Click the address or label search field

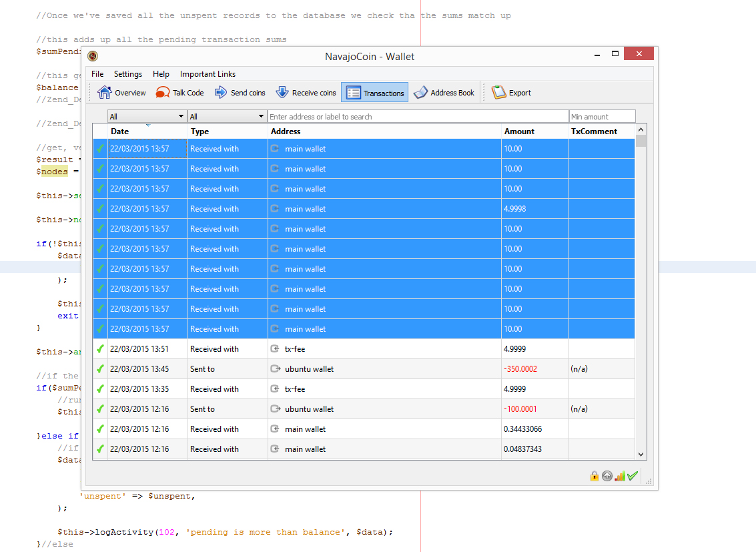coord(418,117)
